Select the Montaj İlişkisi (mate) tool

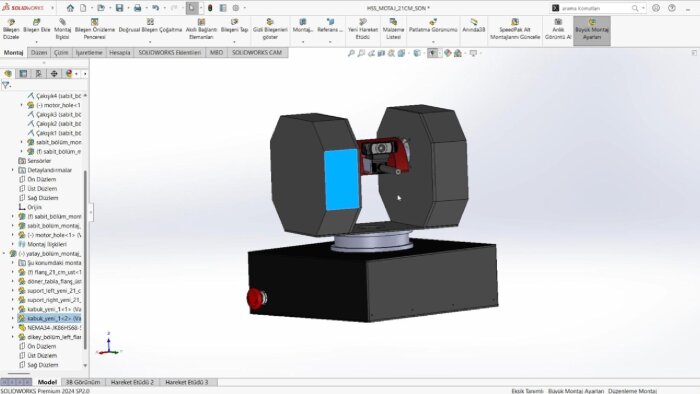coord(62,29)
